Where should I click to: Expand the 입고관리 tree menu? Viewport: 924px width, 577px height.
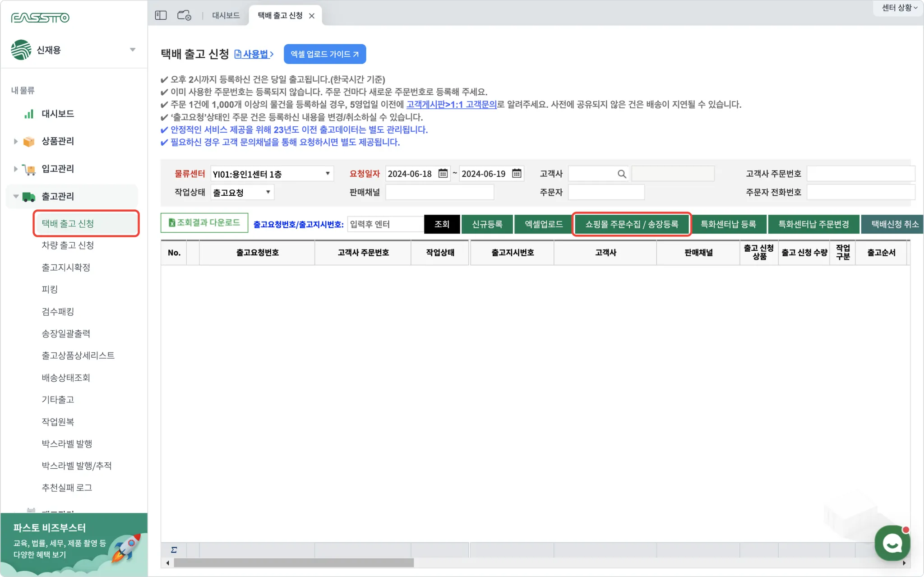(x=16, y=169)
